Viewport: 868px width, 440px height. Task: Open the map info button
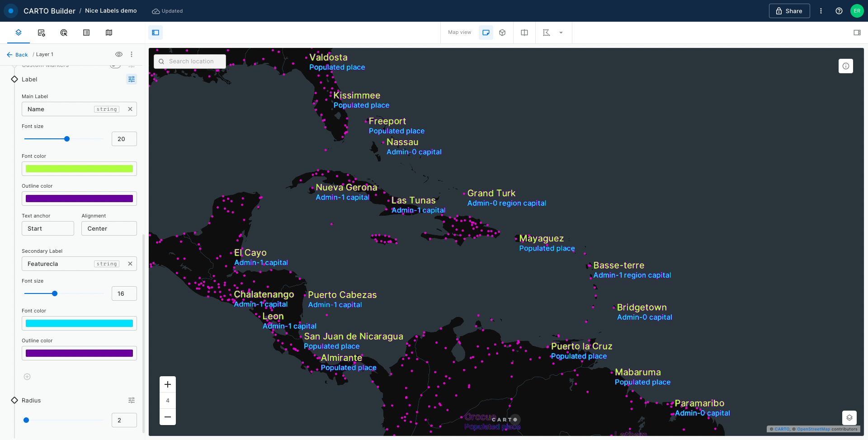pos(846,66)
